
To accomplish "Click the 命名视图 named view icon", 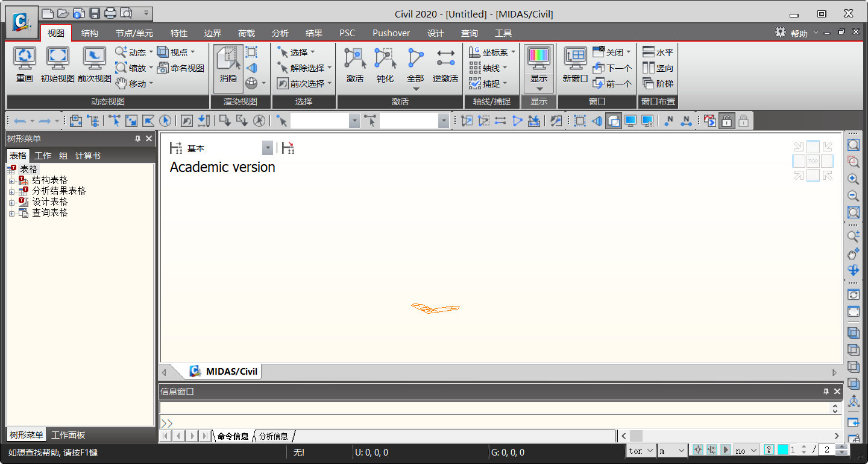I will coord(181,68).
